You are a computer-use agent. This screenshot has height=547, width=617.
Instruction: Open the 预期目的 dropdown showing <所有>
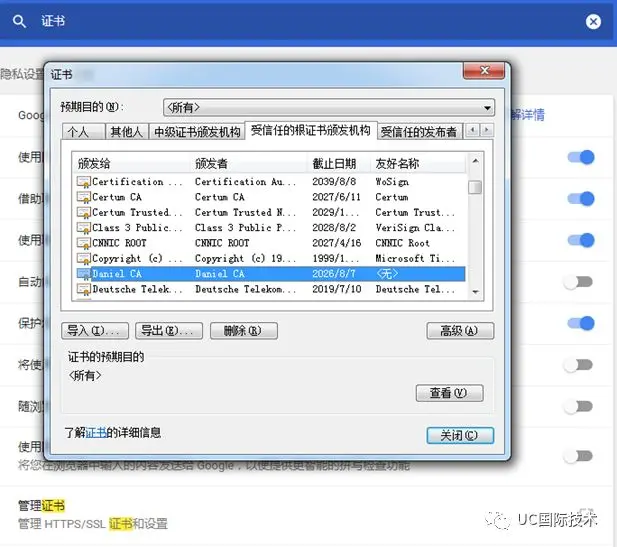(329, 107)
